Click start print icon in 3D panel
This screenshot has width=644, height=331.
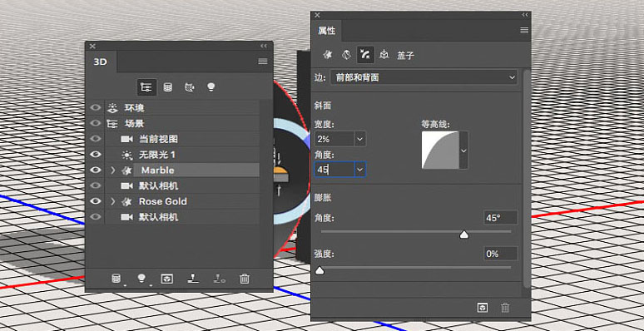click(193, 279)
